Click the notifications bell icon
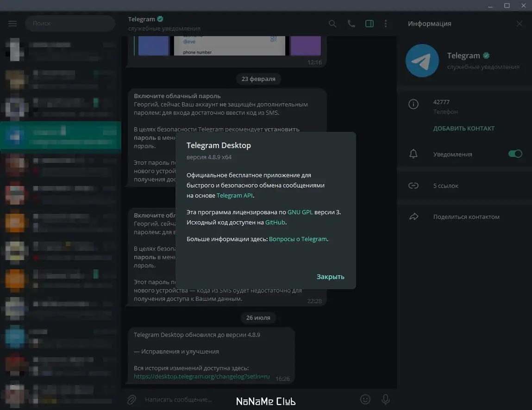This screenshot has height=410, width=532. 413,154
